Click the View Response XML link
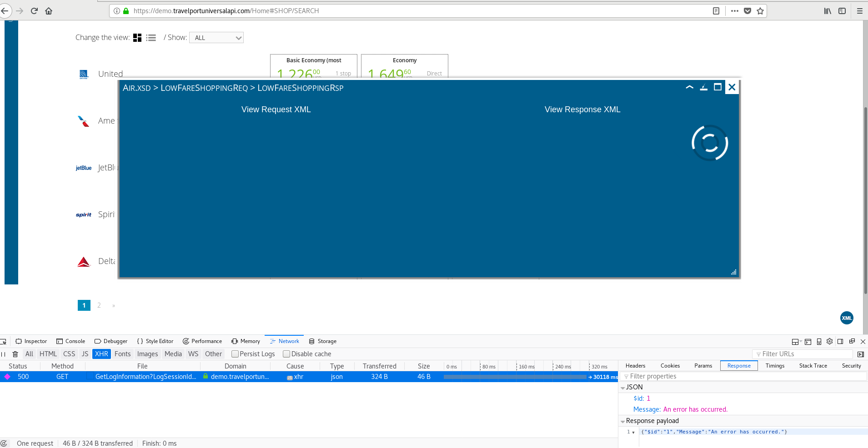This screenshot has height=448, width=868. [x=582, y=109]
